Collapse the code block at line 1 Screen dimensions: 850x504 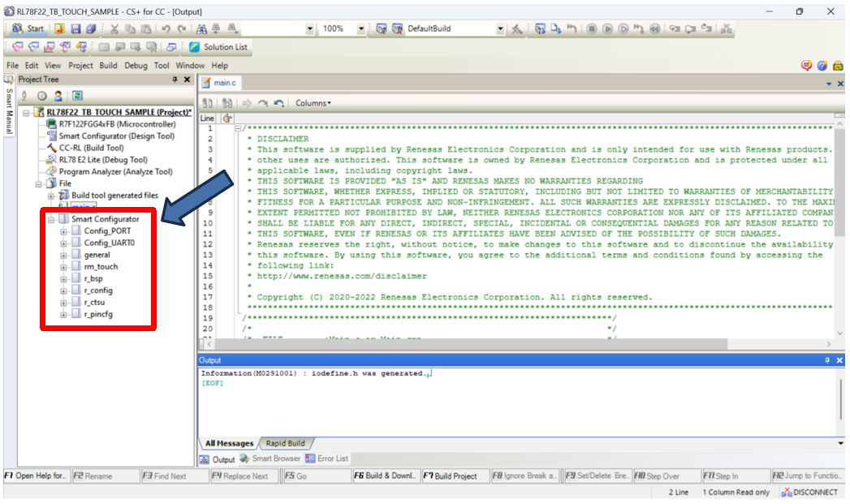[237, 128]
